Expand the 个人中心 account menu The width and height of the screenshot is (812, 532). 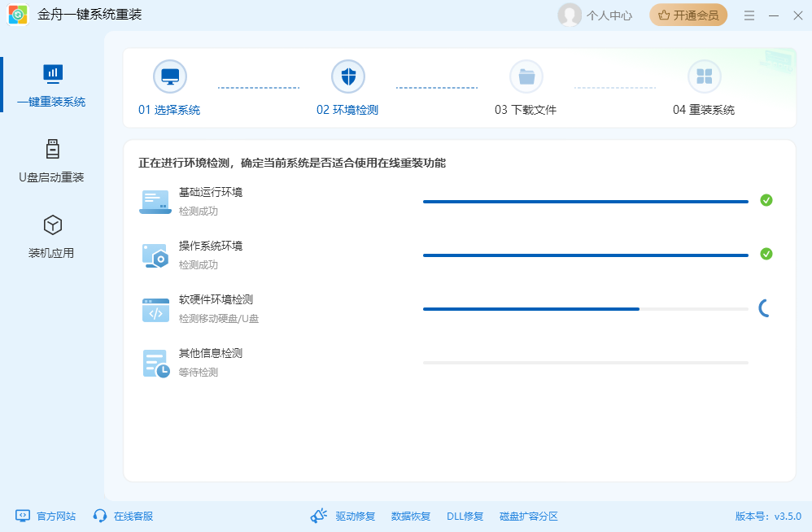[x=595, y=15]
